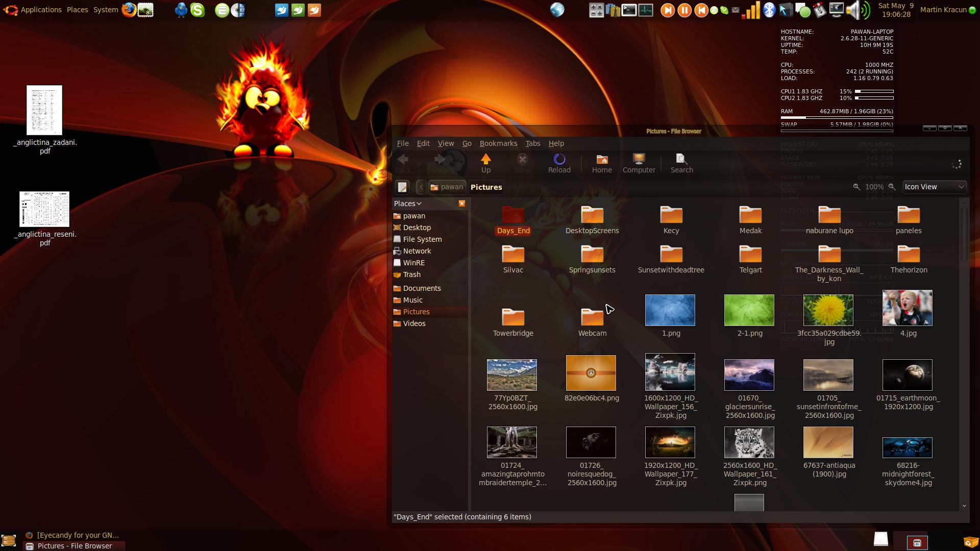
Task: Click the date and time clock
Action: pyautogui.click(x=896, y=10)
